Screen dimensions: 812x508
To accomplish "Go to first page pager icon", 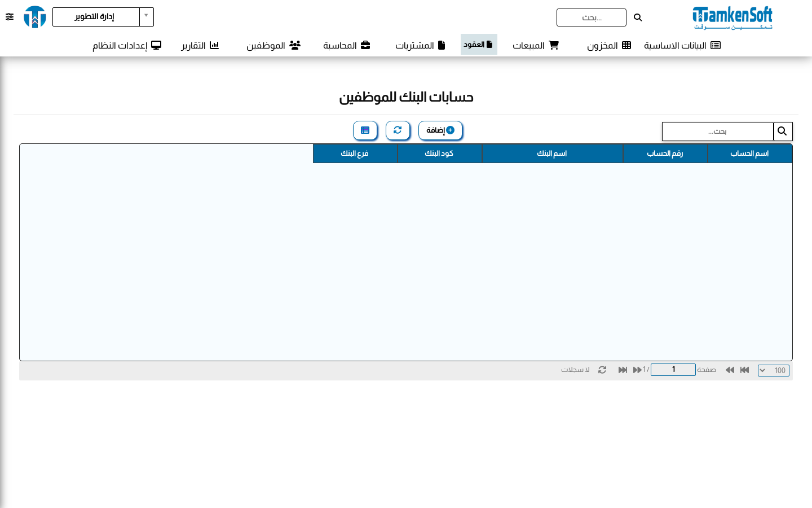I will pyautogui.click(x=744, y=370).
